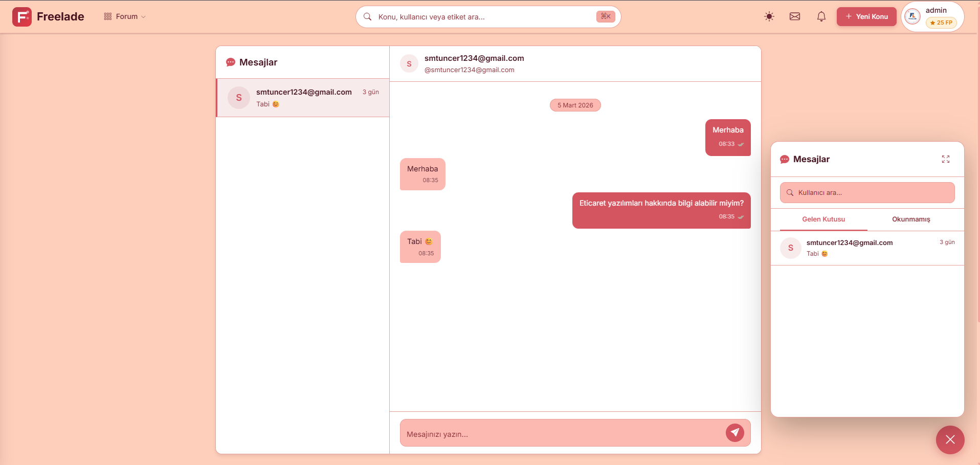Click the Forum grid icon
This screenshot has width=980, height=465.
108,17
